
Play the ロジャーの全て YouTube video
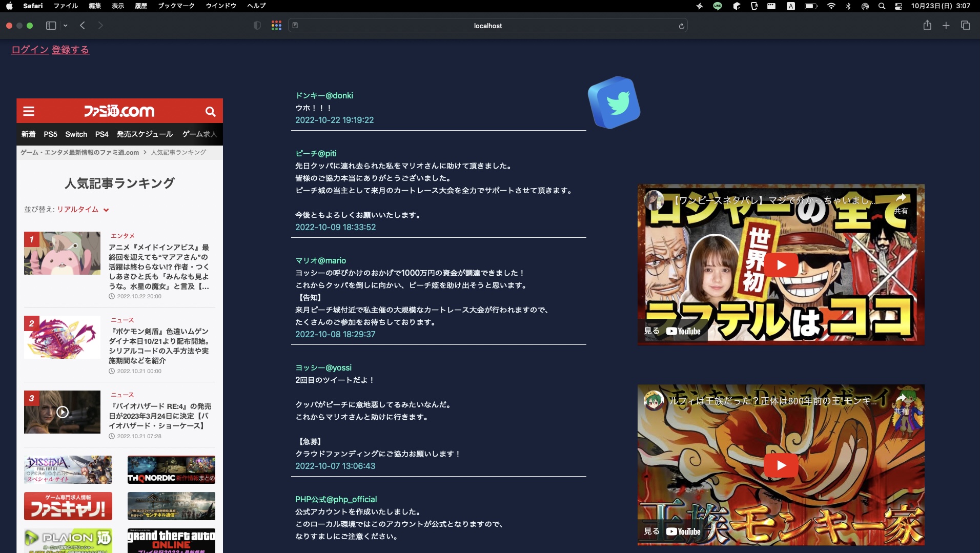(781, 265)
